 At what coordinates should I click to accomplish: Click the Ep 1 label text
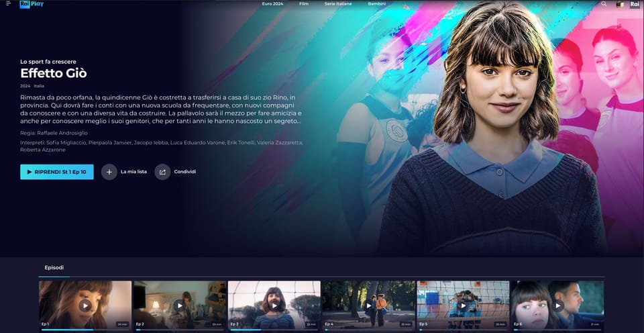pyautogui.click(x=45, y=324)
